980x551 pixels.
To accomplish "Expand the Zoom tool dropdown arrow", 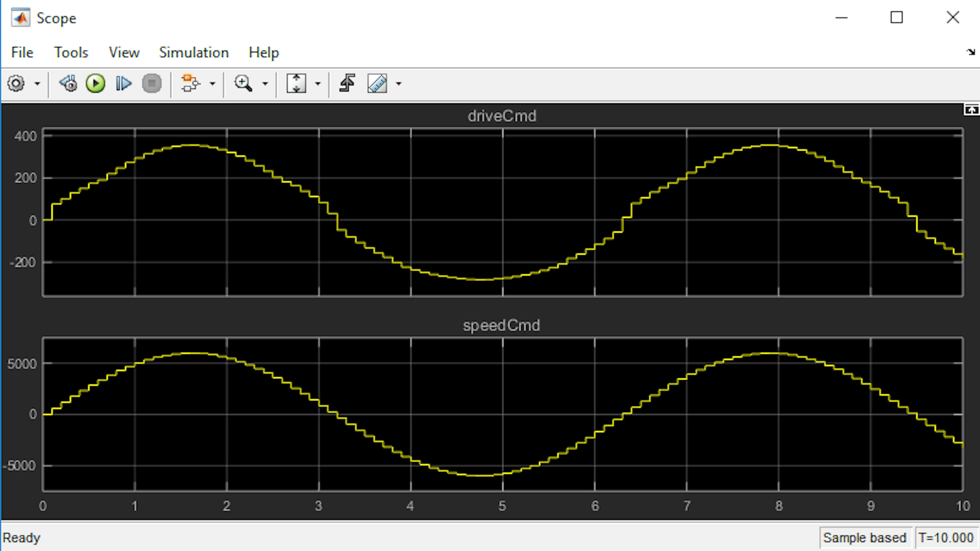I will coord(265,84).
